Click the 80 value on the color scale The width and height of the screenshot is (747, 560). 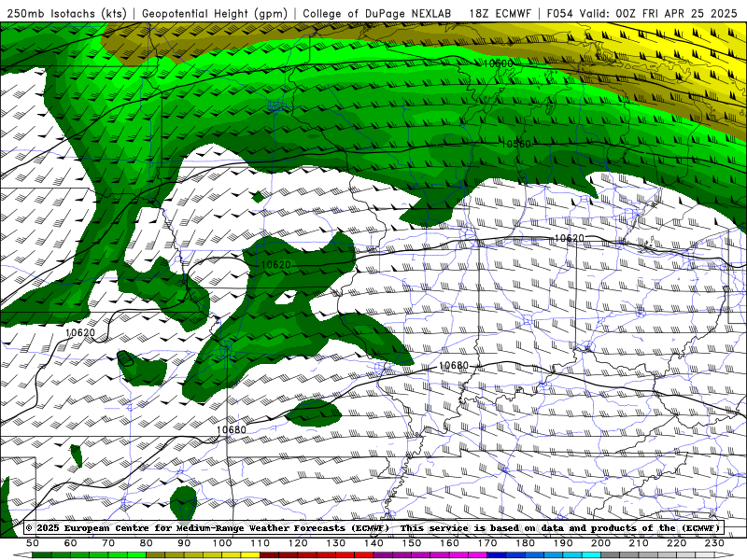(147, 543)
